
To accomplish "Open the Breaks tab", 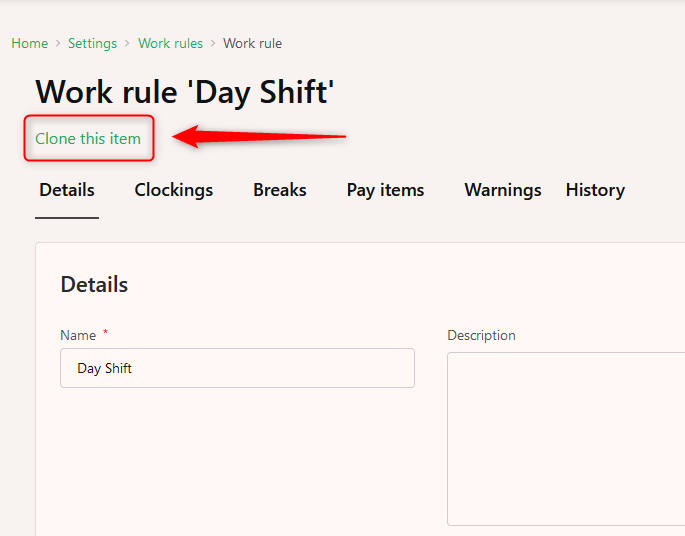I will 280,190.
